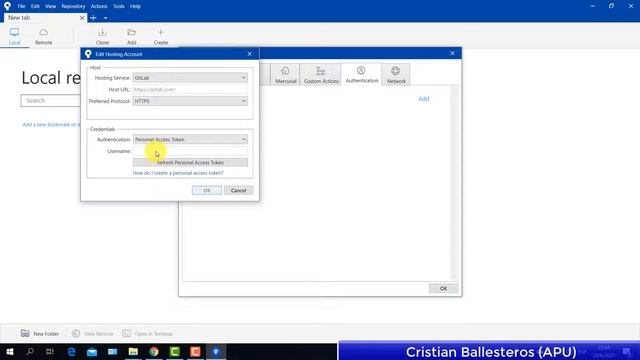Open the Sourcetree taskbar icon
Image resolution: width=640 pixels, height=360 pixels.
pos(216,351)
